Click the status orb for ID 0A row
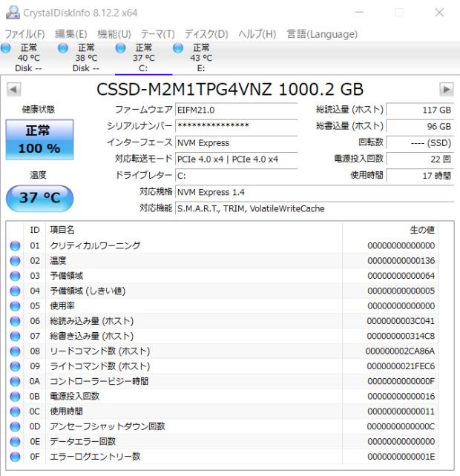The image size is (460, 476). [x=15, y=381]
